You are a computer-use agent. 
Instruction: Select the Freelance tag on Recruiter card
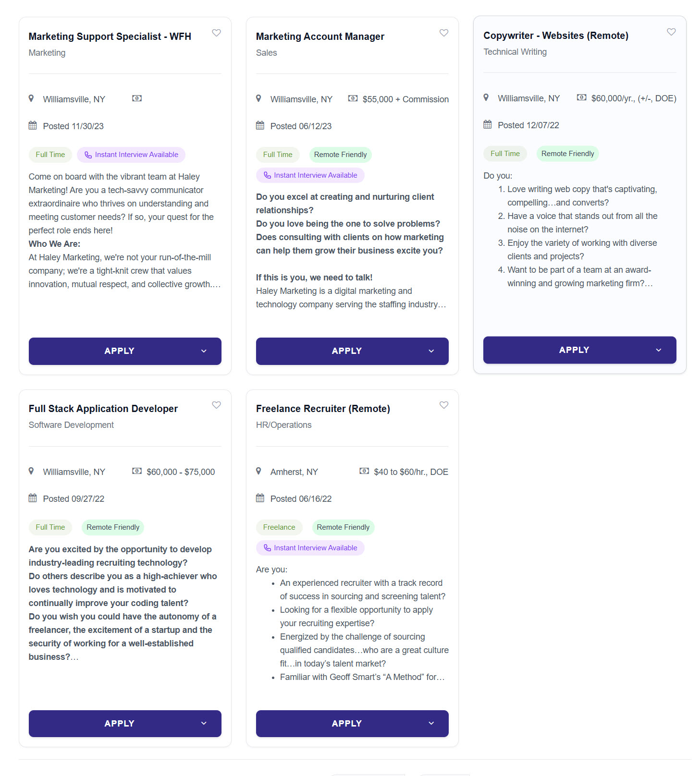coord(279,527)
